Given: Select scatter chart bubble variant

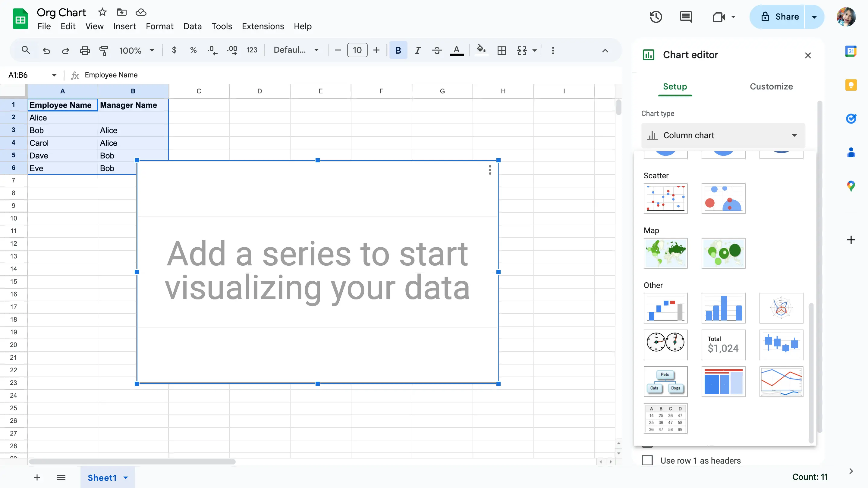Looking at the screenshot, I should coord(723,199).
